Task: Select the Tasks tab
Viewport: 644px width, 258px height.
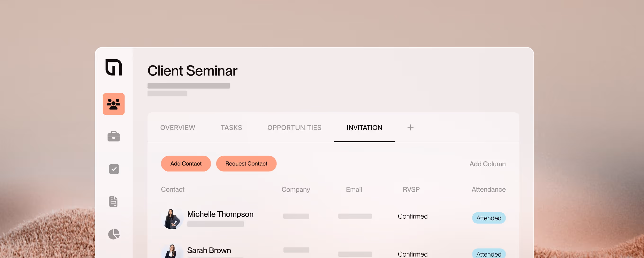Action: pyautogui.click(x=231, y=128)
